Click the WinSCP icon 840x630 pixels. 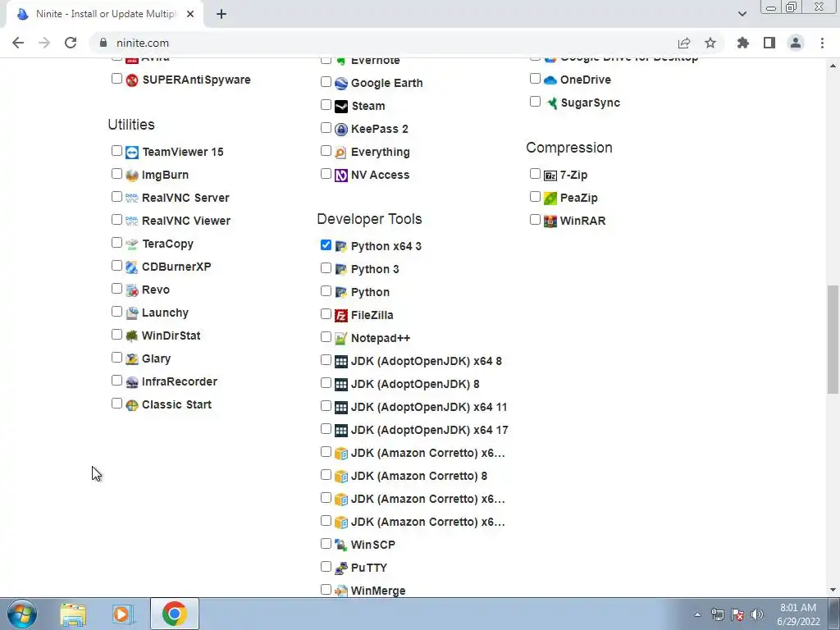[x=341, y=545]
